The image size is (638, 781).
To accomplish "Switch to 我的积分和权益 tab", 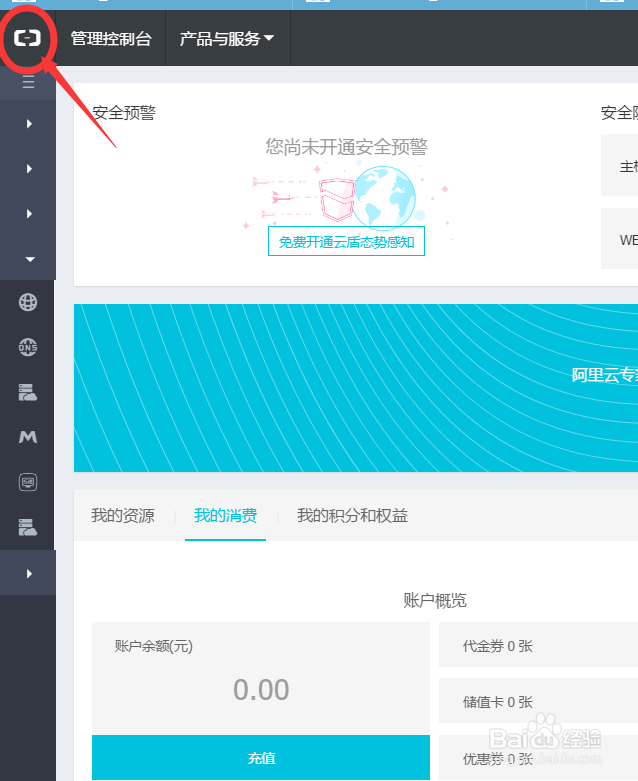I will (x=353, y=516).
